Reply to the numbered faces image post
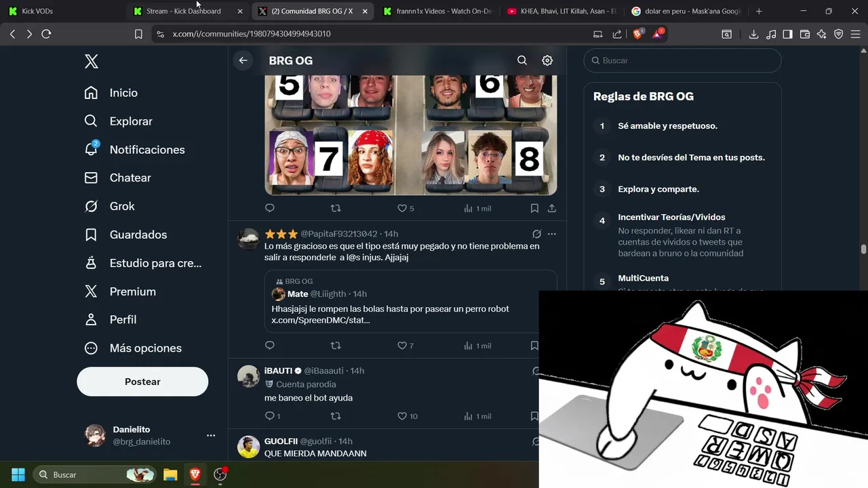 click(x=270, y=208)
